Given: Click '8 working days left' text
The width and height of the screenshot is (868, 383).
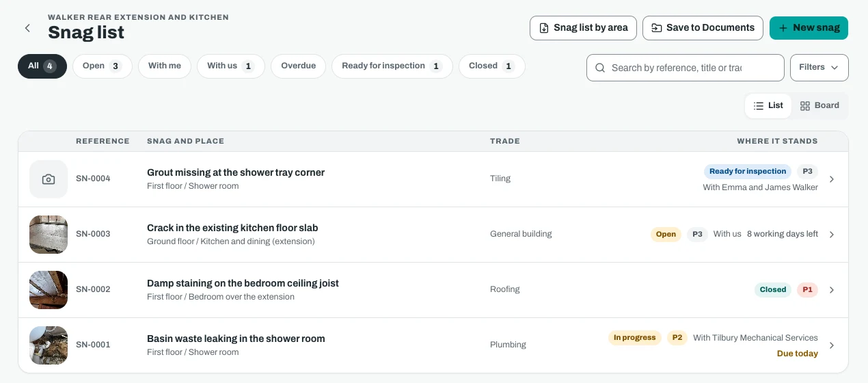Looking at the screenshot, I should coord(783,234).
